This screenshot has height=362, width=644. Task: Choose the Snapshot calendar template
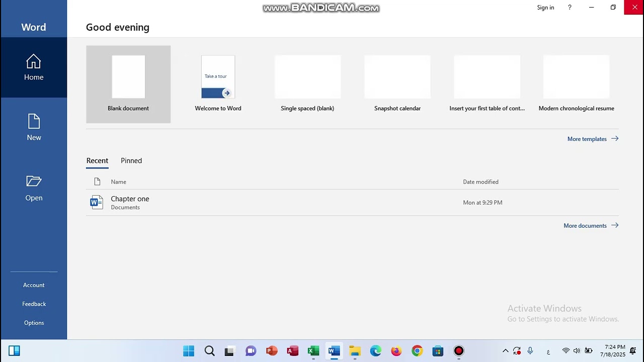click(397, 84)
